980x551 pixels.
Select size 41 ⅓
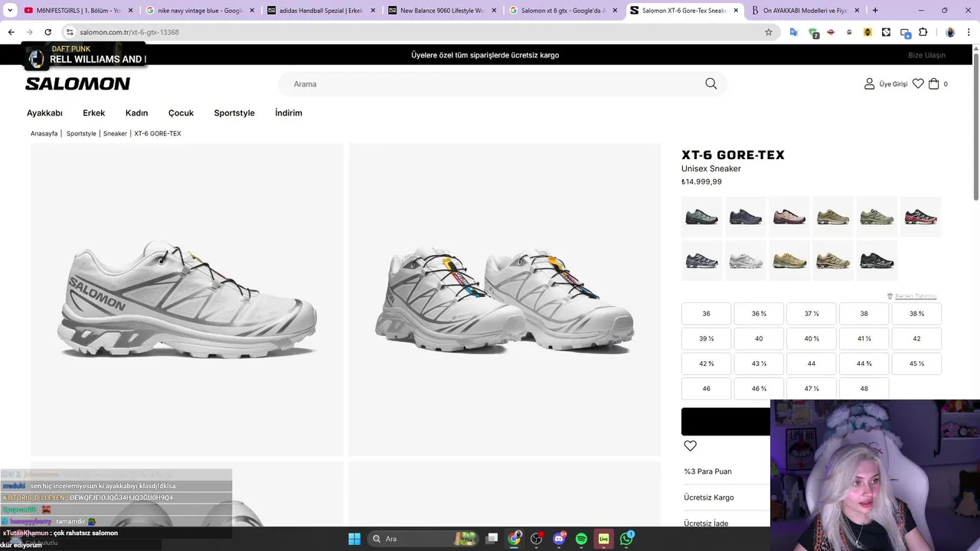point(864,338)
